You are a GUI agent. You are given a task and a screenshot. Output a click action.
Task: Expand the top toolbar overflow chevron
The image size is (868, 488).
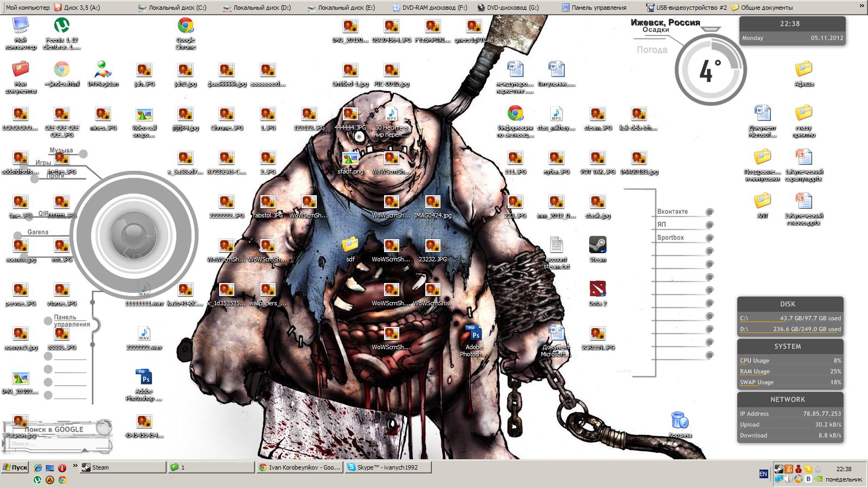click(x=862, y=6)
